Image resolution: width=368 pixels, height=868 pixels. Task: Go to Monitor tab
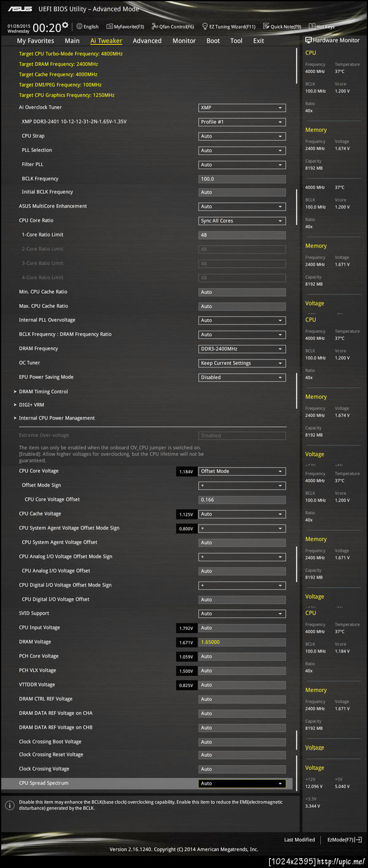pos(184,40)
